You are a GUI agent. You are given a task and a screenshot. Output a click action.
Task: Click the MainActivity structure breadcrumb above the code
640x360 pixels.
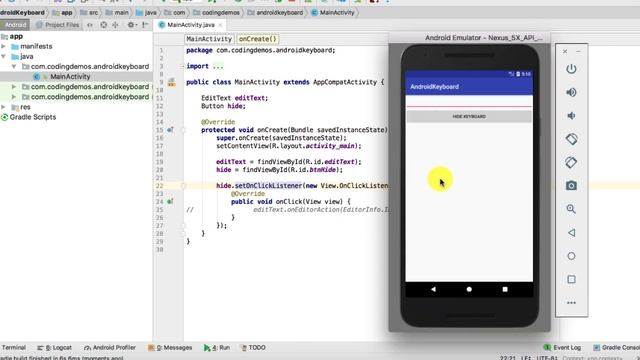(209, 39)
